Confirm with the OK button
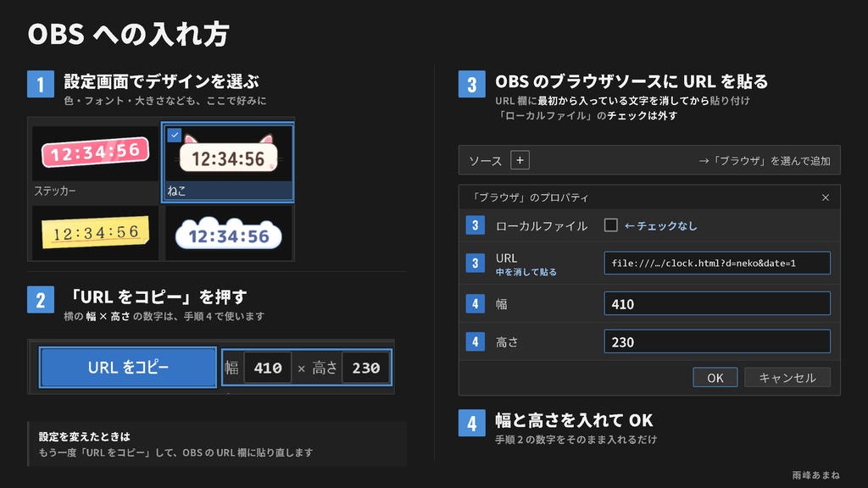Viewport: 868px width, 488px height. click(x=715, y=377)
